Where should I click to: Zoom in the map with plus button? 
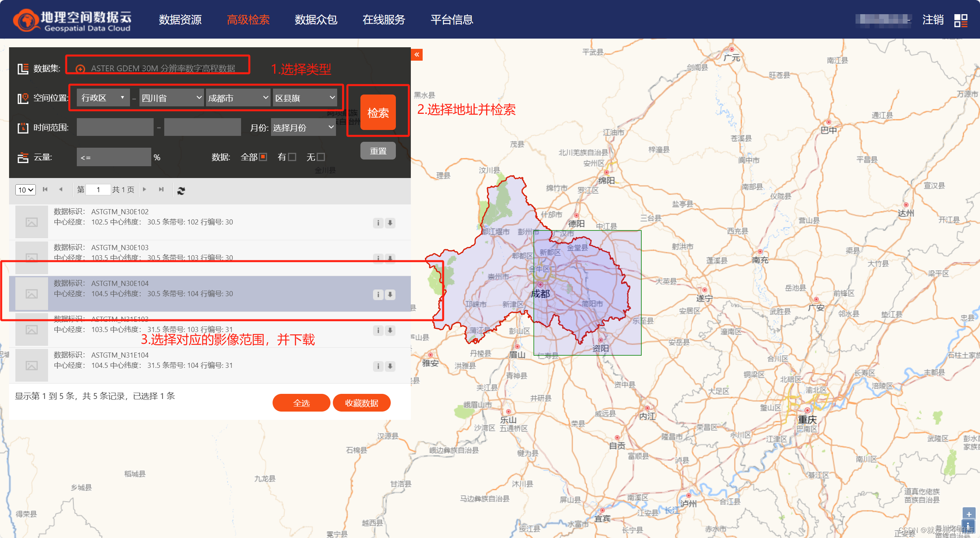click(x=969, y=514)
